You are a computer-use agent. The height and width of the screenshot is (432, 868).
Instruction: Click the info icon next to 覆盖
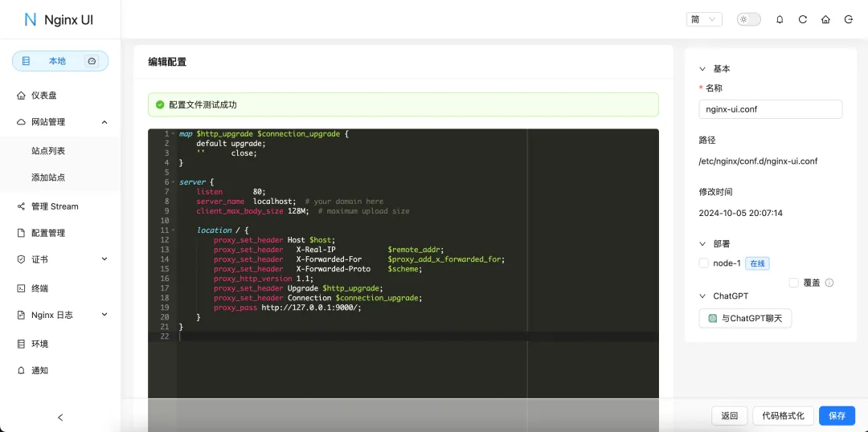coord(829,283)
